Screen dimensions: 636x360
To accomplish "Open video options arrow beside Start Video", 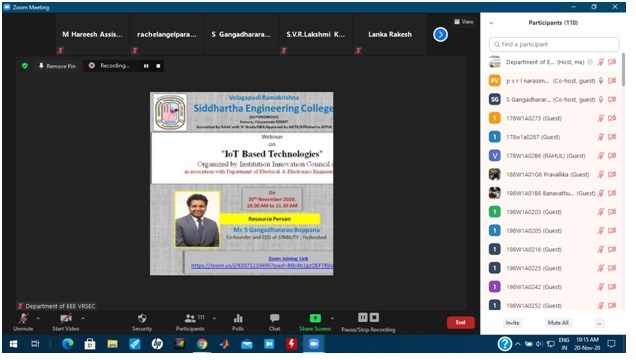I will (83, 319).
